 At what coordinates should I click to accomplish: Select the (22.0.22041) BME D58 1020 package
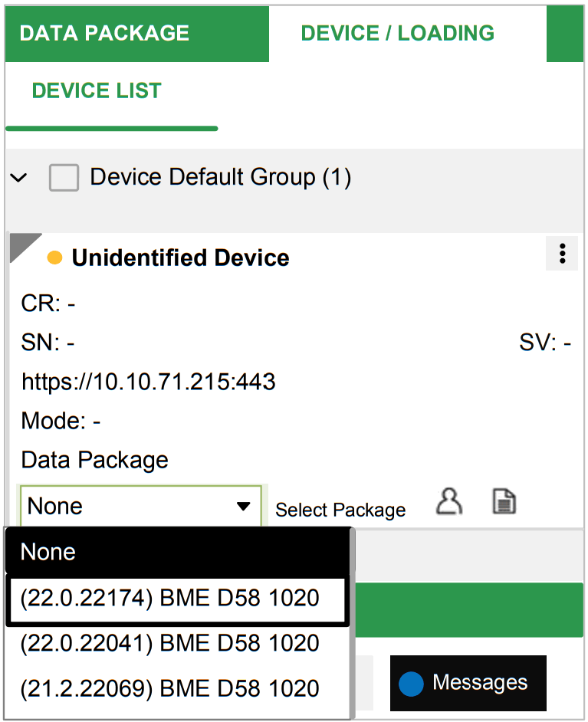(178, 643)
